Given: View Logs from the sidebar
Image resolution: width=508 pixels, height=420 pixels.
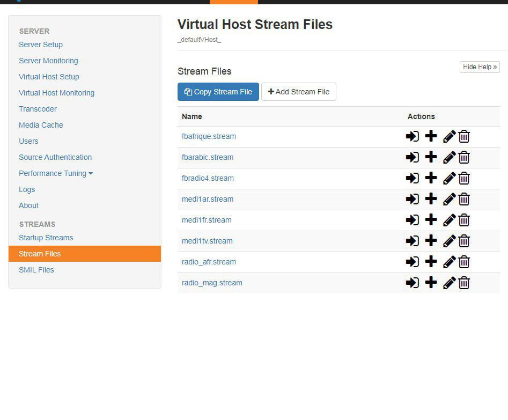Looking at the screenshot, I should [27, 189].
